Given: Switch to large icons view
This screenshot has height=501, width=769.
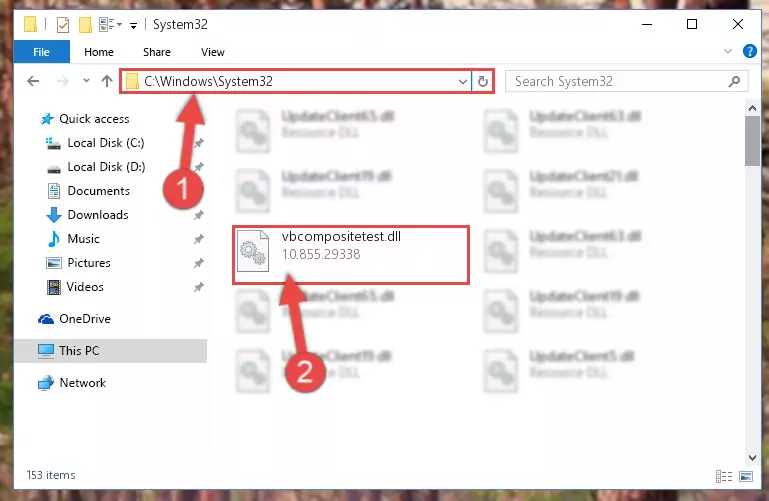Looking at the screenshot, I should 746,476.
